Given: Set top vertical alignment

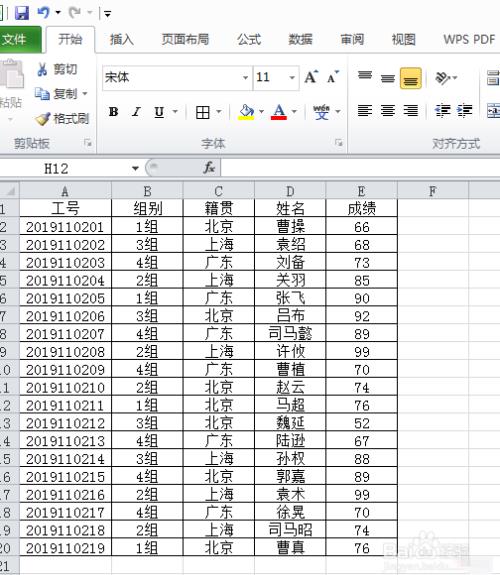Looking at the screenshot, I should click(365, 77).
